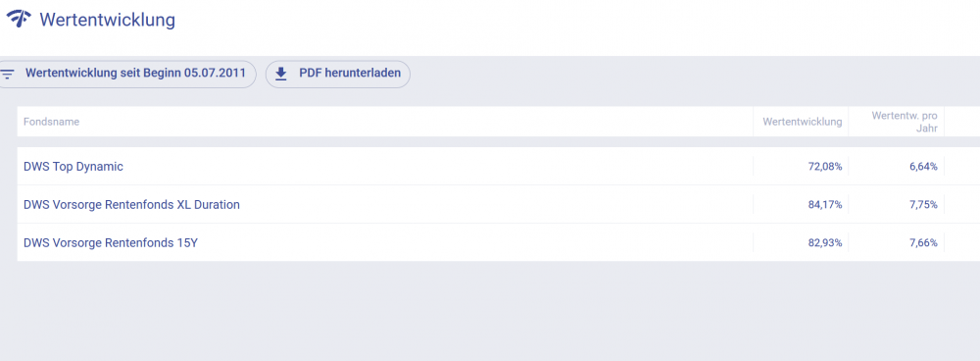Select the 7,75% yearly performance value
This screenshot has height=361, width=980.
point(923,205)
